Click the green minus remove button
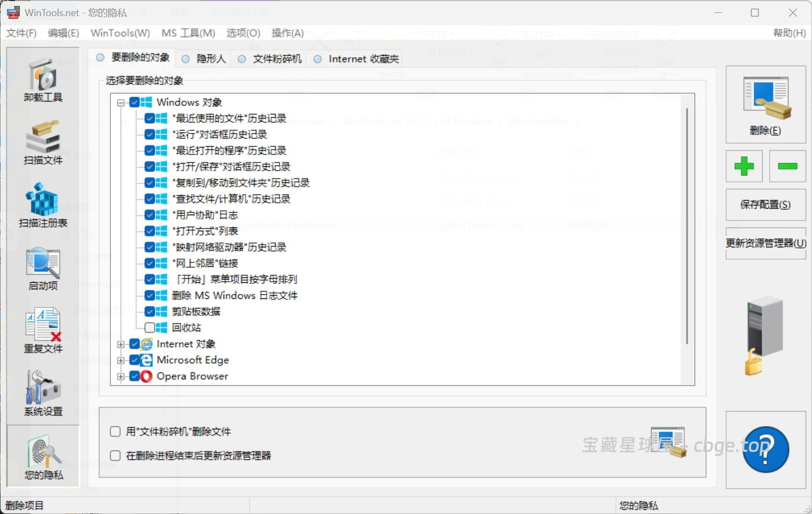 coord(787,166)
